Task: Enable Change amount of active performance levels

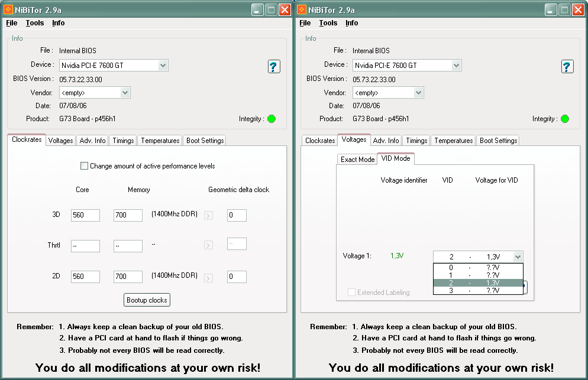Action: (85, 165)
